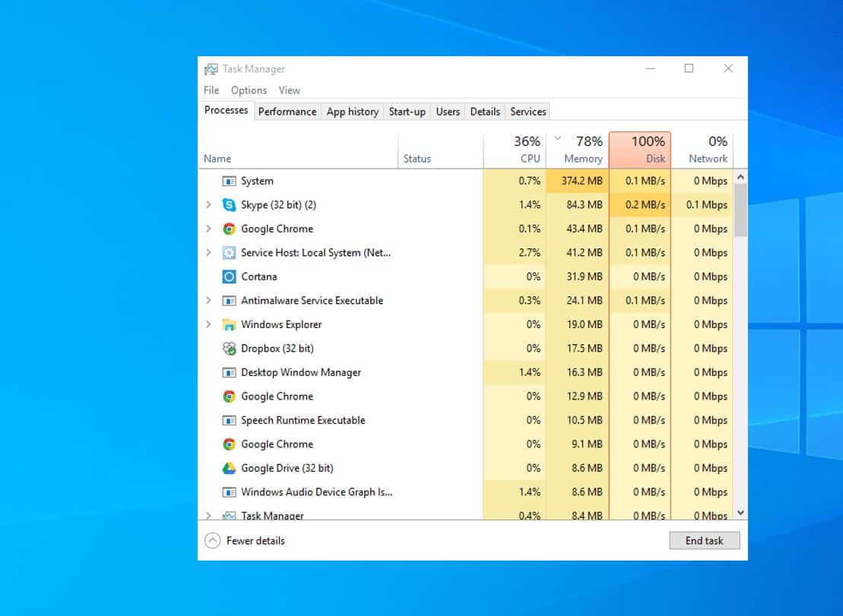Click the 24.1 MB memory cell
The width and height of the screenshot is (843, 616).
tap(578, 301)
